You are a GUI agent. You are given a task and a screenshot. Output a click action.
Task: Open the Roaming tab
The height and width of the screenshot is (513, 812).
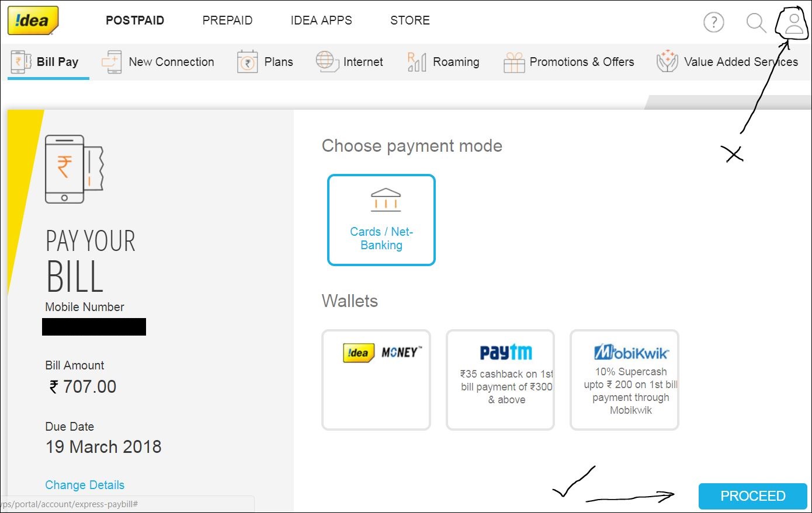[443, 62]
